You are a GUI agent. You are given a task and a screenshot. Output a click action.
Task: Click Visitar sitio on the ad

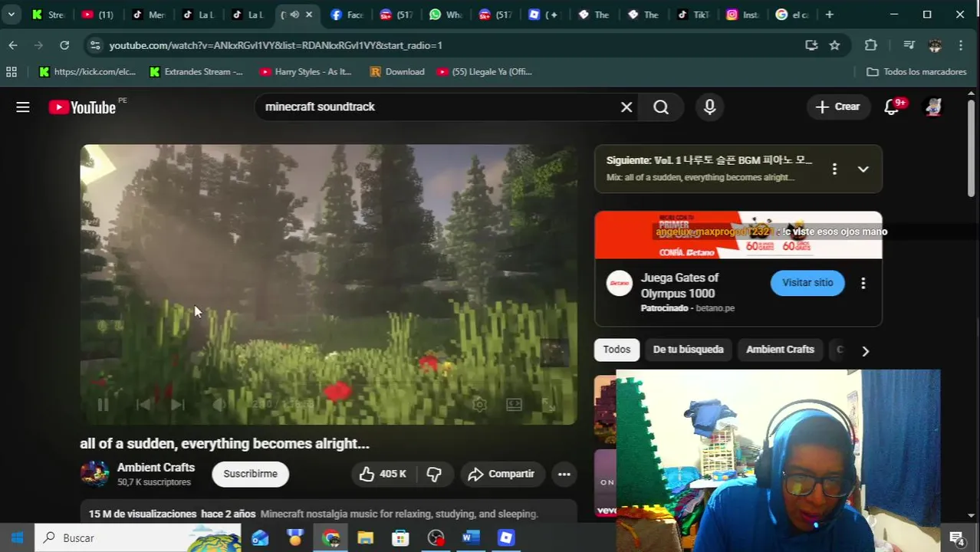[x=807, y=283]
